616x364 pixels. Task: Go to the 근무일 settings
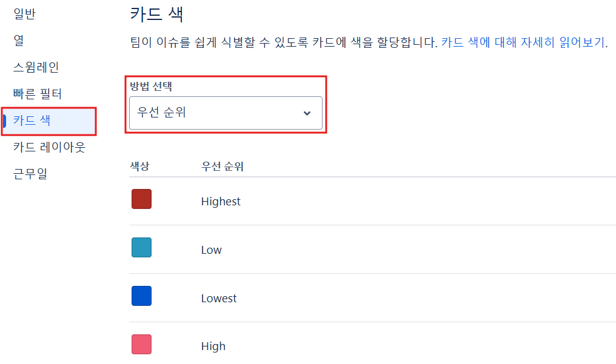point(30,173)
